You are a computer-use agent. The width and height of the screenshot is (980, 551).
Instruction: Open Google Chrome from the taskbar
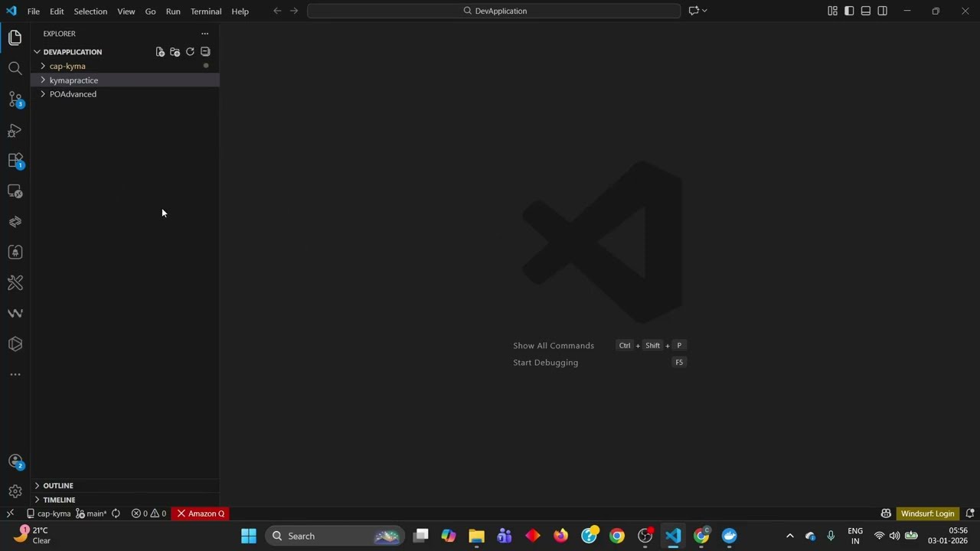(x=616, y=536)
